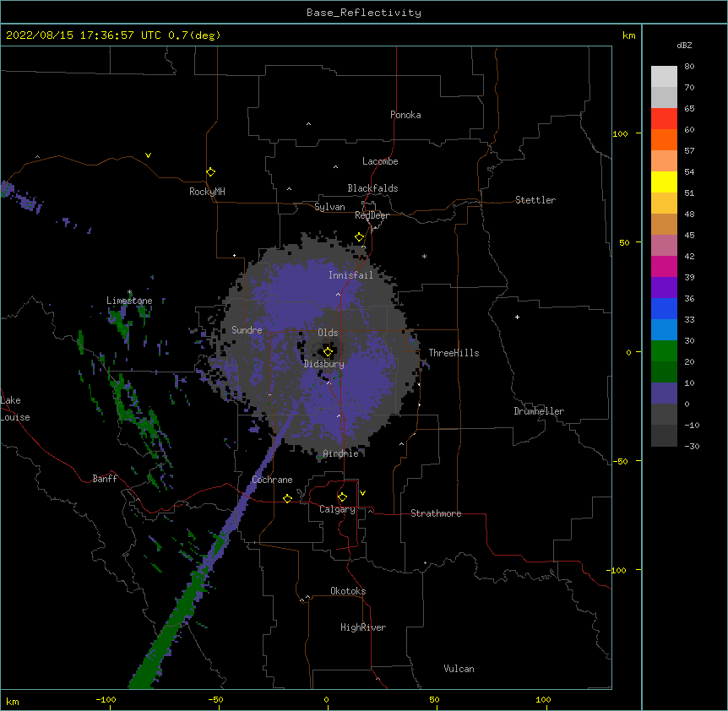Click the 2022/08/15 17:36:57 UTC timestamp

pos(84,35)
